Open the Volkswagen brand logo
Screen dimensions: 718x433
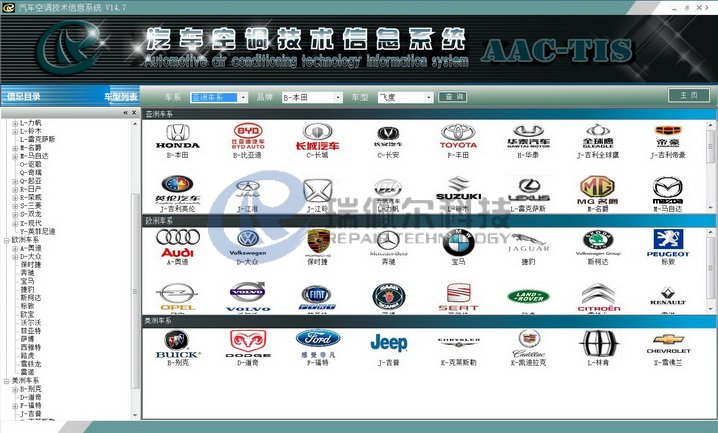(x=247, y=242)
